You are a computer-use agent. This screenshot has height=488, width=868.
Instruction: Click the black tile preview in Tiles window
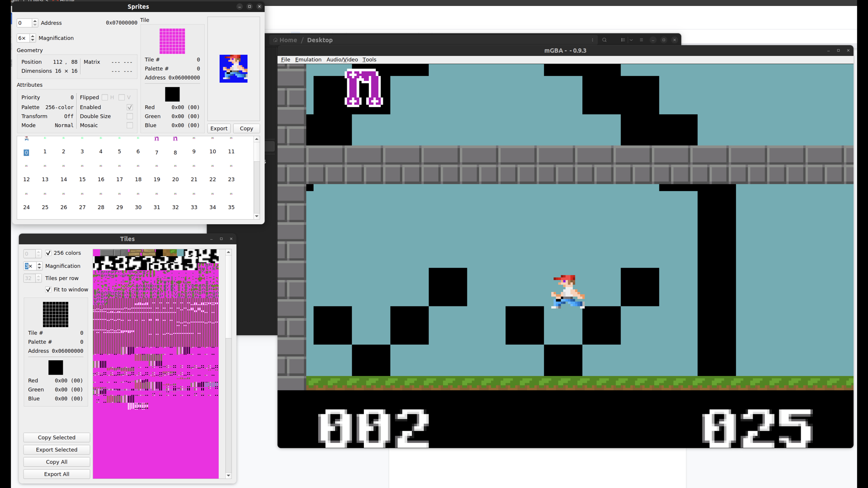[x=56, y=314]
